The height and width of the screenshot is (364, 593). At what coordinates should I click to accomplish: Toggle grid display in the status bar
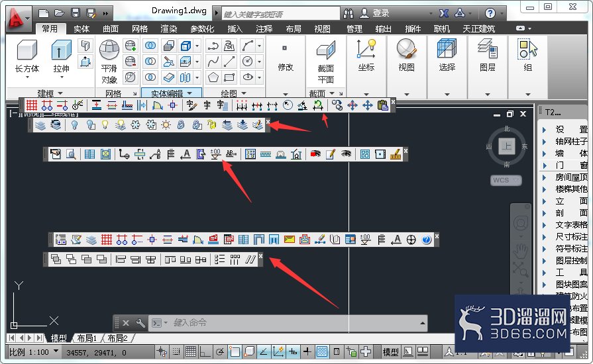(x=191, y=351)
